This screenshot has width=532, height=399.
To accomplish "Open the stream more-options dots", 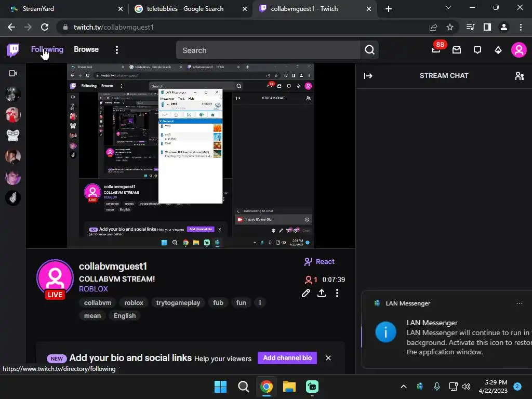I will [x=337, y=293].
